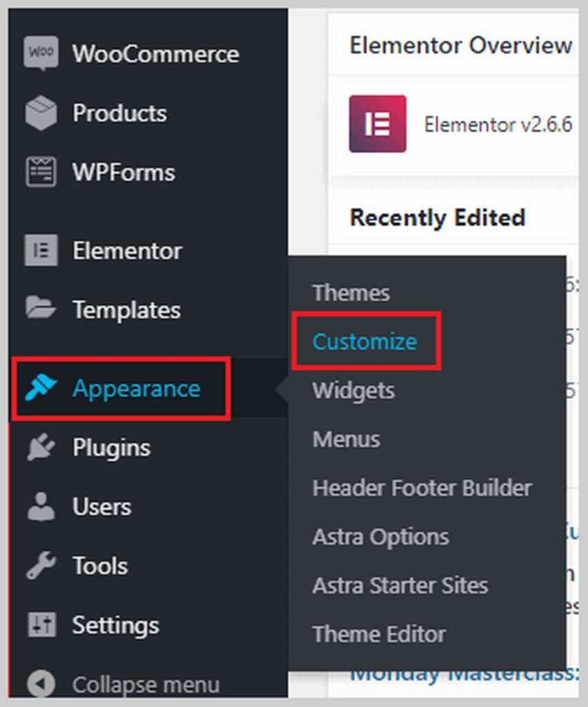Select the Plugins plug icon
The image size is (588, 707).
coord(41,447)
